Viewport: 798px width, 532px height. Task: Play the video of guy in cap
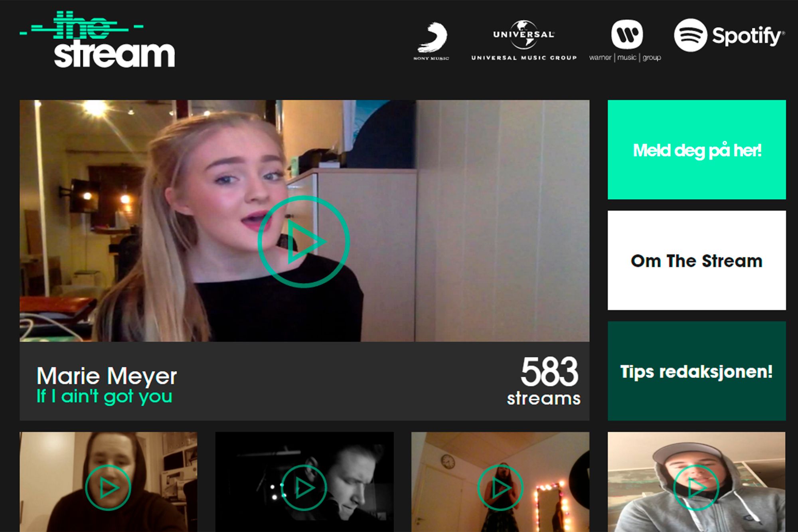(696, 487)
